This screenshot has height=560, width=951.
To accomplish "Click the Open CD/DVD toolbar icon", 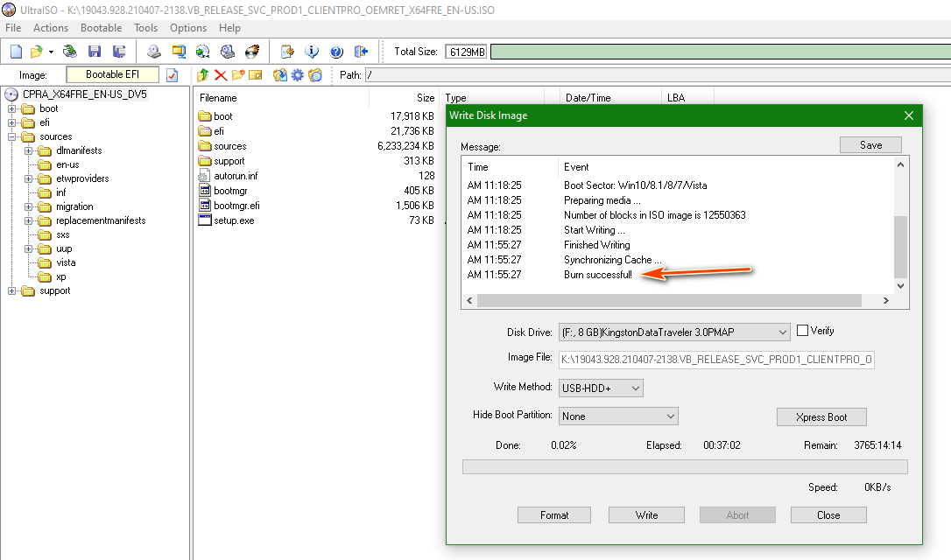I will click(x=70, y=52).
